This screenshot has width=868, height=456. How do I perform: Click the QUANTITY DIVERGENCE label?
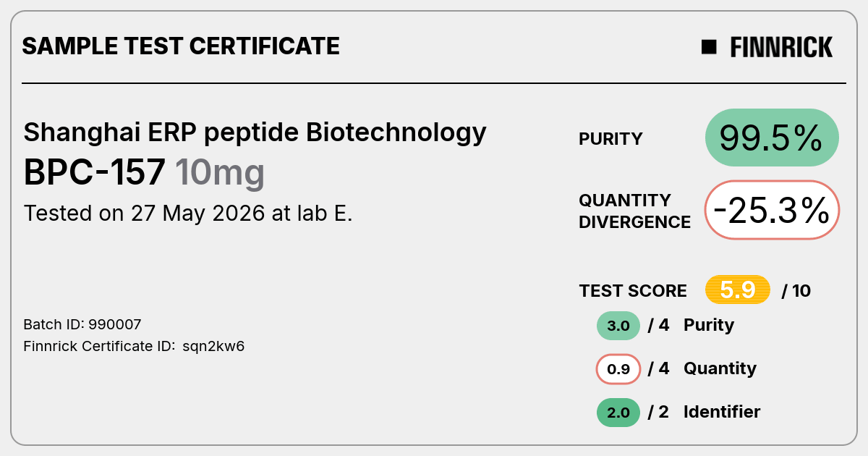[x=634, y=211]
